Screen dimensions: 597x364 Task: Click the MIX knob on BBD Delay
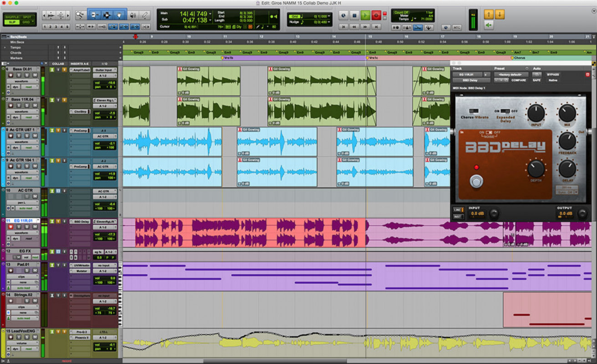click(x=567, y=112)
